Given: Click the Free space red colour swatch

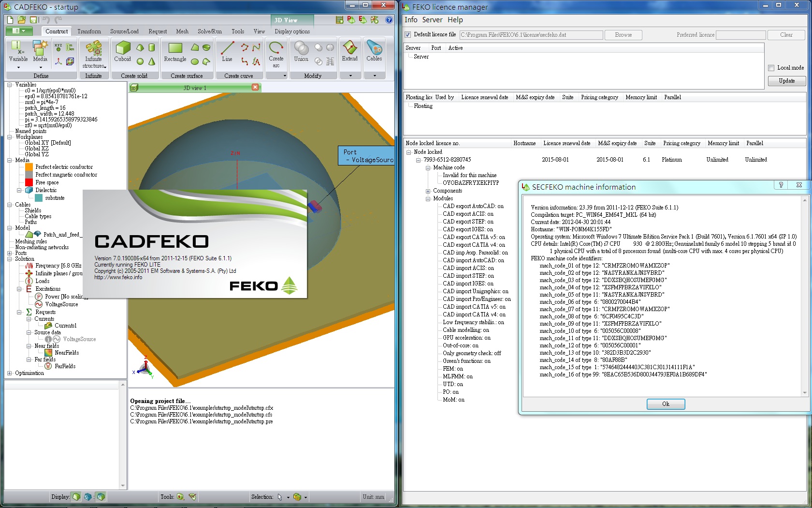Looking at the screenshot, I should pyautogui.click(x=29, y=182).
